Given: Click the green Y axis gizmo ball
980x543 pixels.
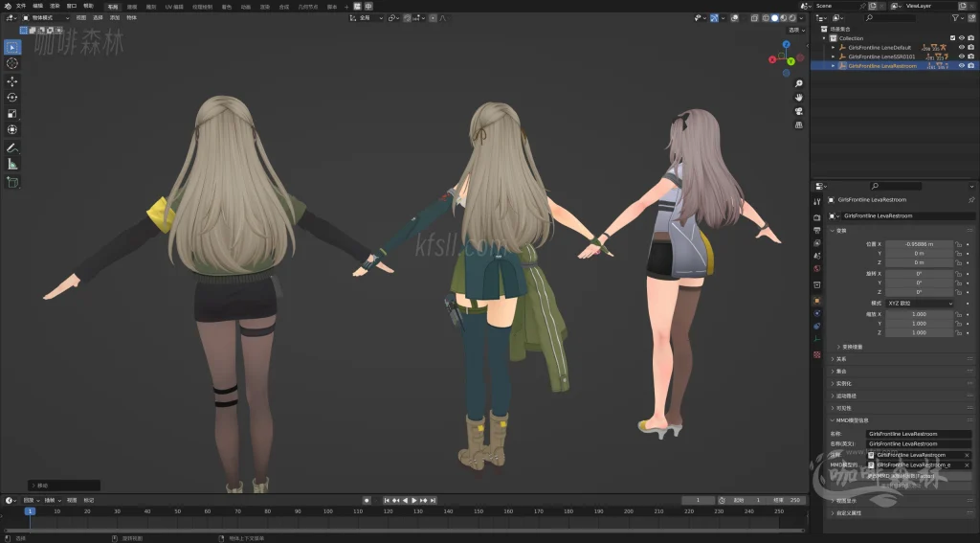Looking at the screenshot, I should tap(791, 61).
